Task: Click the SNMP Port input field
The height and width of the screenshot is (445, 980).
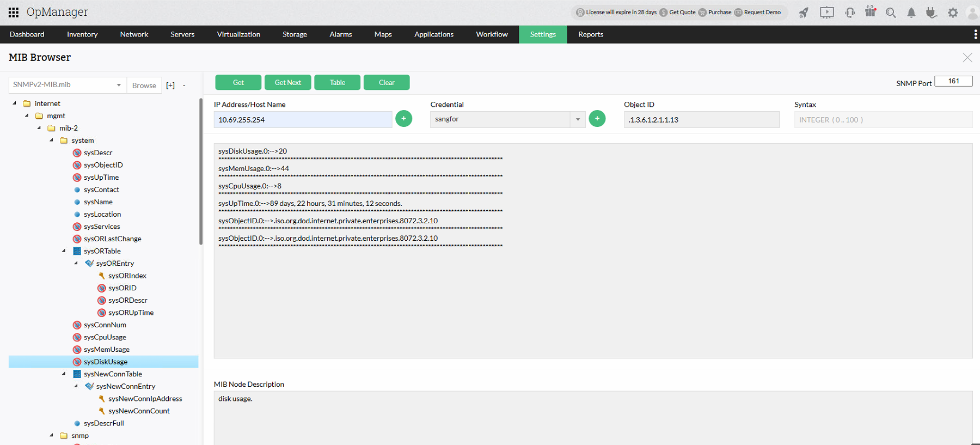Action: click(x=953, y=81)
